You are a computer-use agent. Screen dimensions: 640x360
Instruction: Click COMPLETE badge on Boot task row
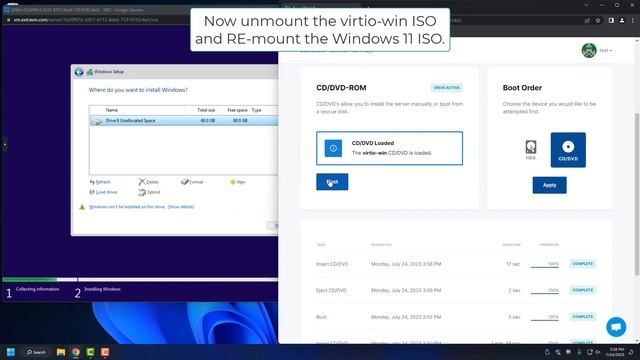(582, 317)
